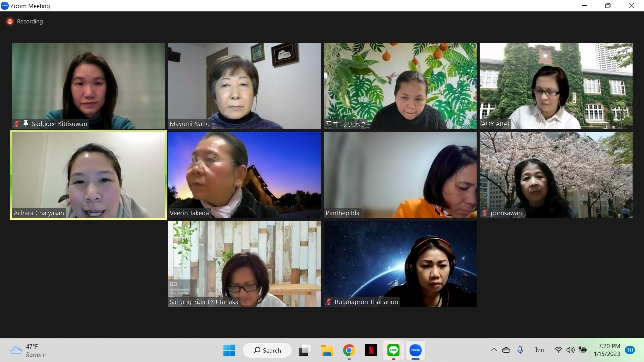Image resolution: width=644 pixels, height=362 pixels.
Task: Switch the Thai language input indicator
Action: coord(539,350)
